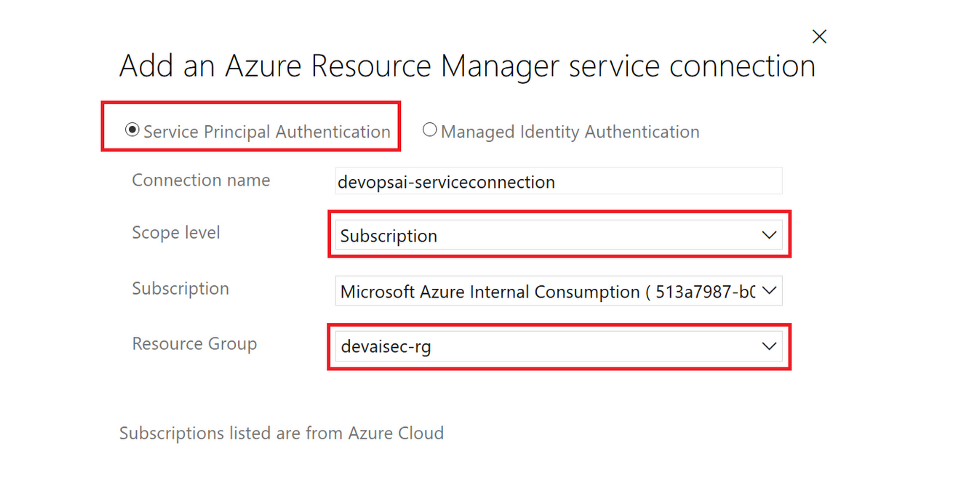Click the "Managed Identity Authentication" label text

tap(570, 132)
